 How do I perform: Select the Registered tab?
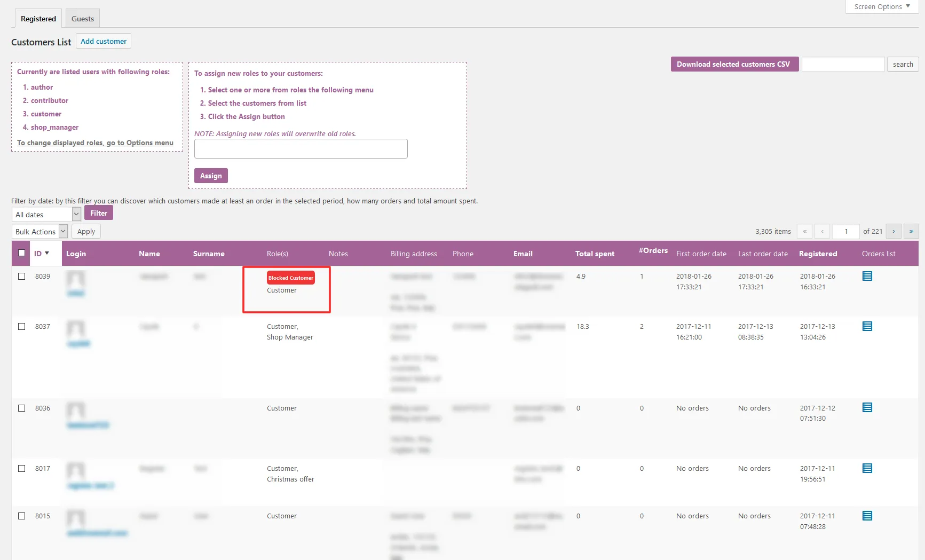pos(37,18)
